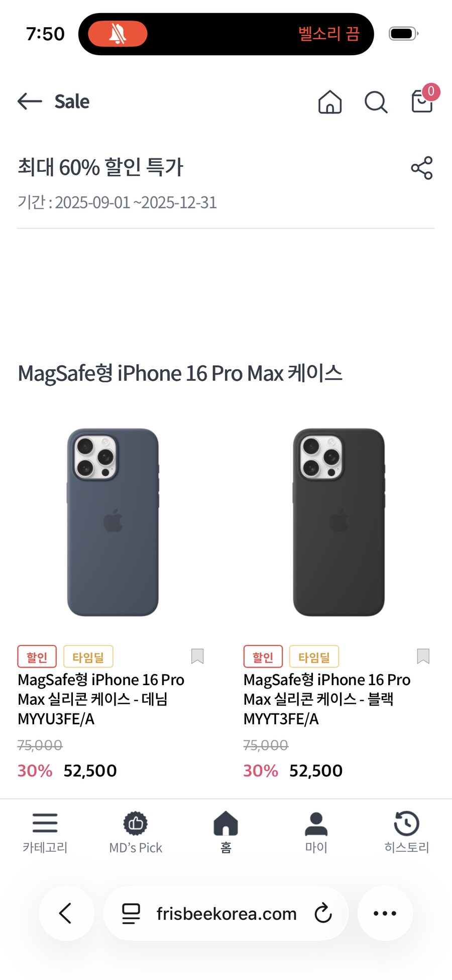
Task: Open the Black MYYT3FE/A case title
Action: coord(327,699)
